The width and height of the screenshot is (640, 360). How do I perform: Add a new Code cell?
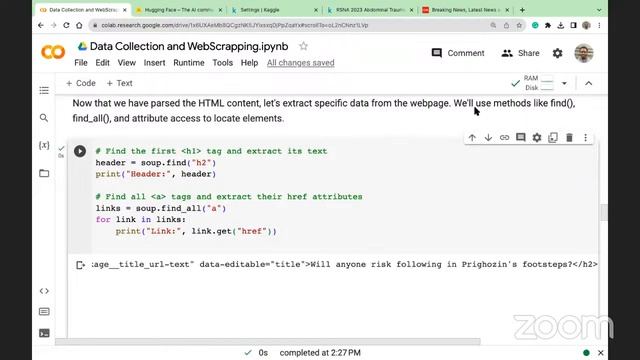tap(81, 83)
